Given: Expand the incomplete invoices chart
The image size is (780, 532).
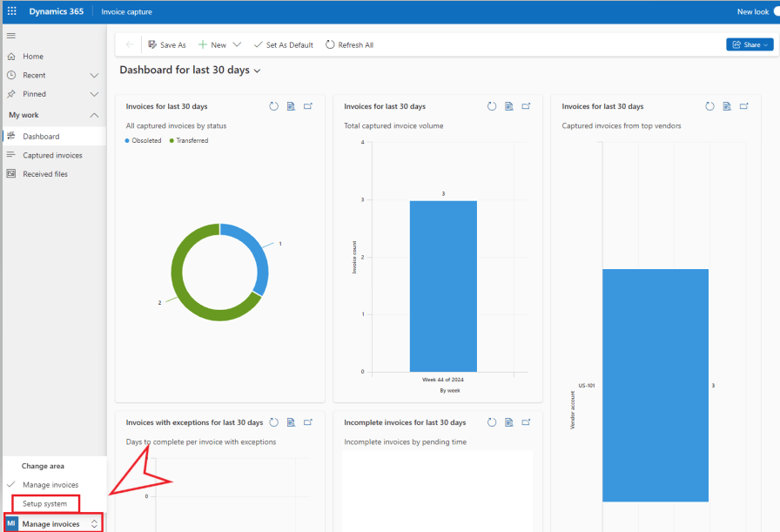Looking at the screenshot, I should [x=526, y=422].
